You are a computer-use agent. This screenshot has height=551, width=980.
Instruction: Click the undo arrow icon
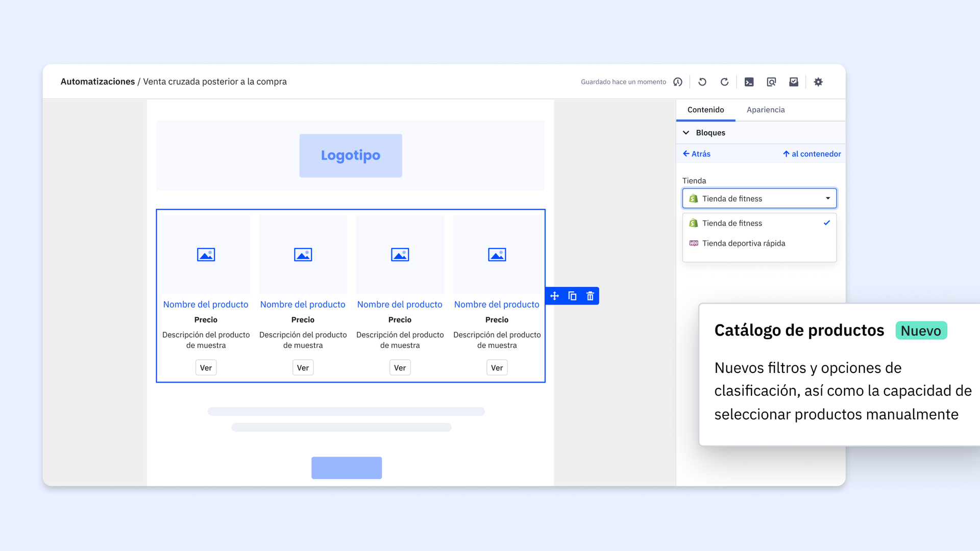702,82
